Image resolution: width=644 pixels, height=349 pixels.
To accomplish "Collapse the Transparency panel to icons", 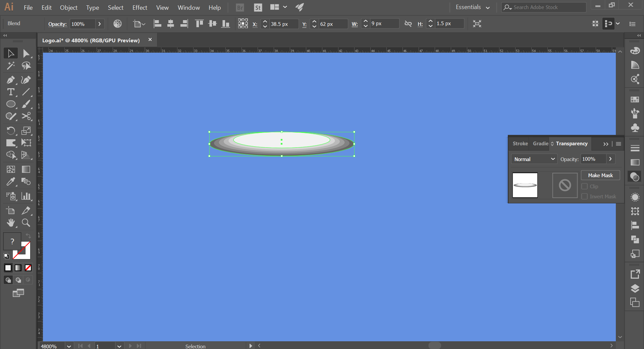I will (606, 144).
